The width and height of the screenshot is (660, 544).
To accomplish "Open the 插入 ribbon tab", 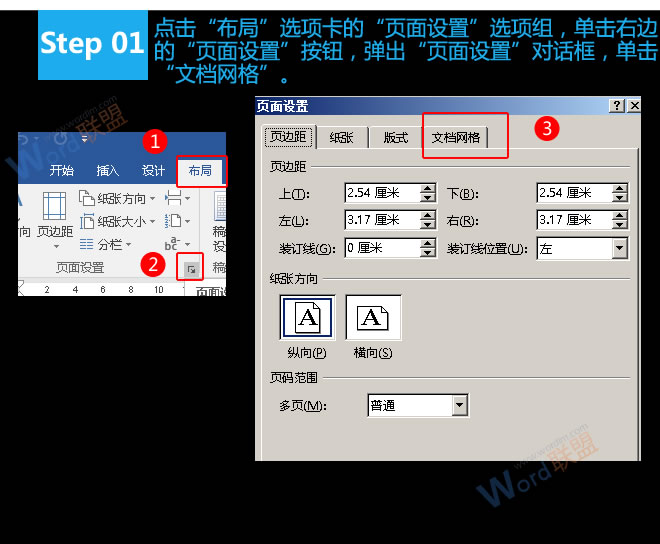I will 108,171.
